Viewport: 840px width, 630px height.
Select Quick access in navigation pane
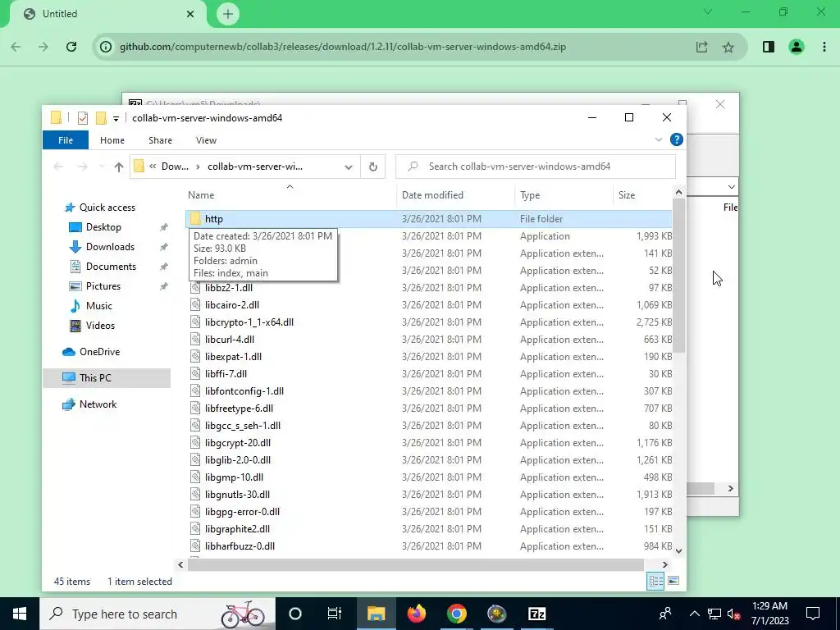[x=107, y=208]
